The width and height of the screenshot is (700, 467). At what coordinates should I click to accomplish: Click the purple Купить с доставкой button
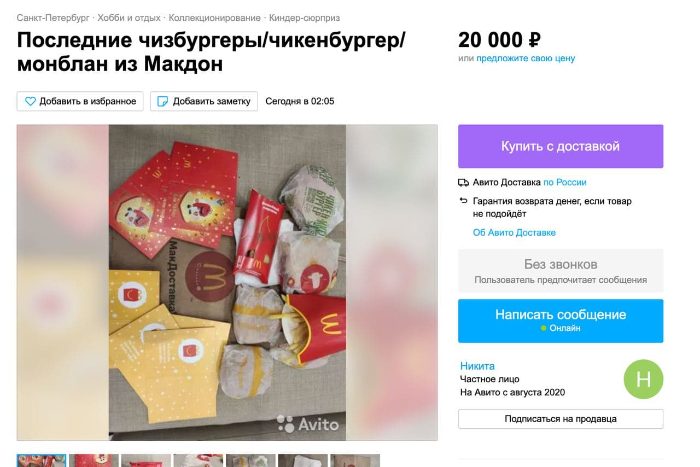click(560, 146)
